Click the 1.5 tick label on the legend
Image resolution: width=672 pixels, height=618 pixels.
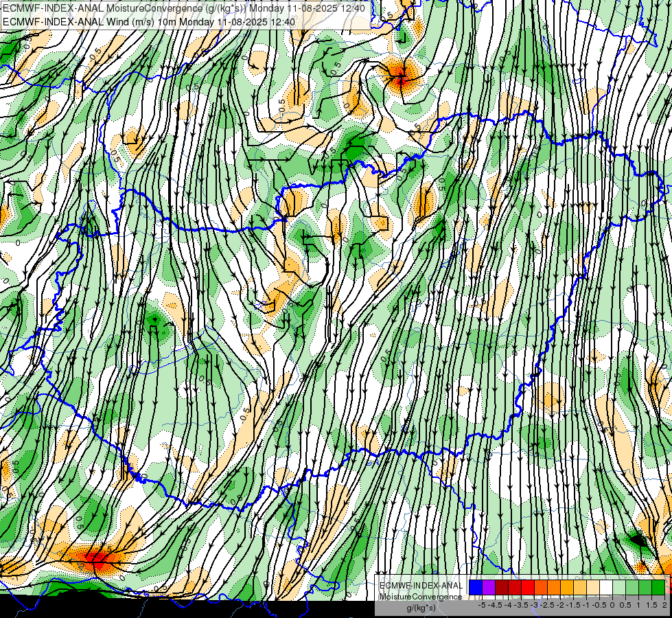click(x=652, y=605)
